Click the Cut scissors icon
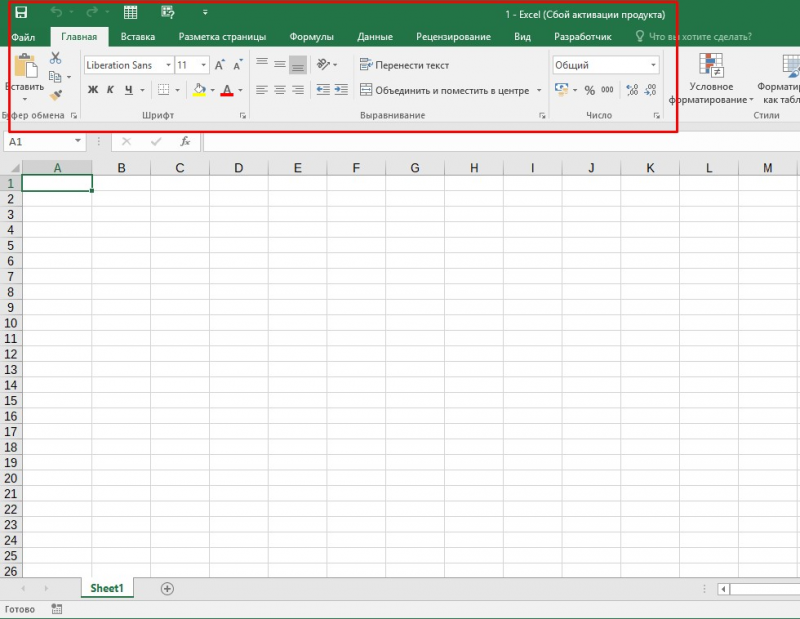 (56, 58)
